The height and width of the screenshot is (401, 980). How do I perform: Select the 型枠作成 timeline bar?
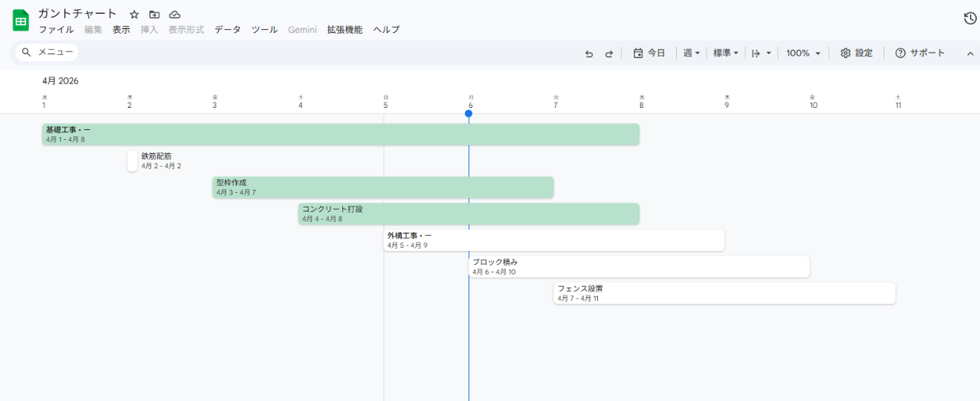[x=383, y=187]
